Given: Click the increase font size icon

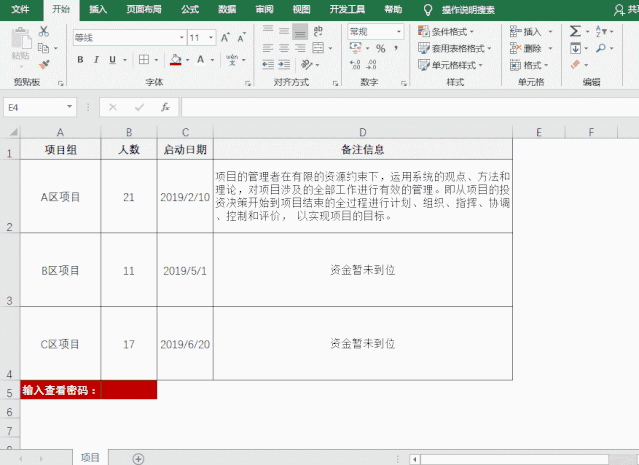Looking at the screenshot, I should [x=225, y=37].
